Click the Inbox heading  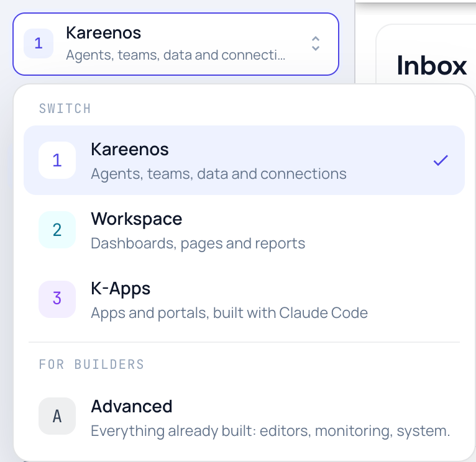431,66
